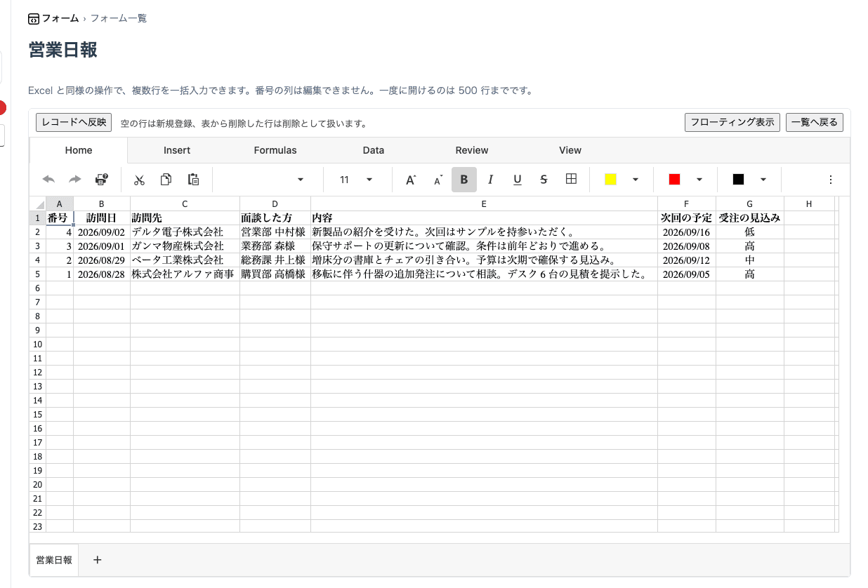Select the 低 prospect cell
This screenshot has width=868, height=588.
click(750, 232)
